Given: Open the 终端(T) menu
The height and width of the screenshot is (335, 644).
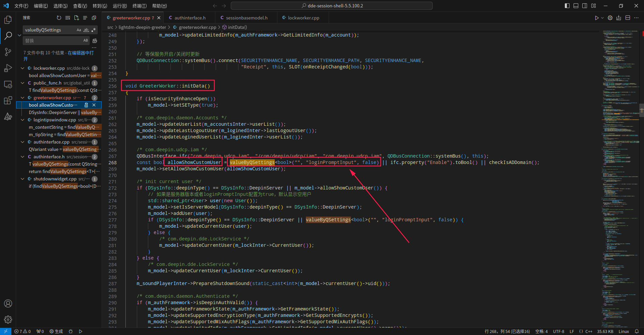Looking at the screenshot, I should (x=140, y=6).
